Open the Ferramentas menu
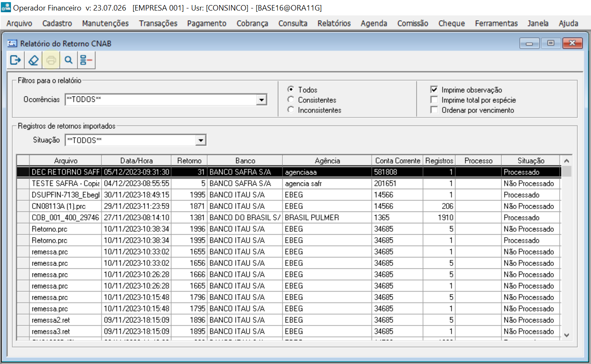This screenshot has height=364, width=591. (x=496, y=23)
